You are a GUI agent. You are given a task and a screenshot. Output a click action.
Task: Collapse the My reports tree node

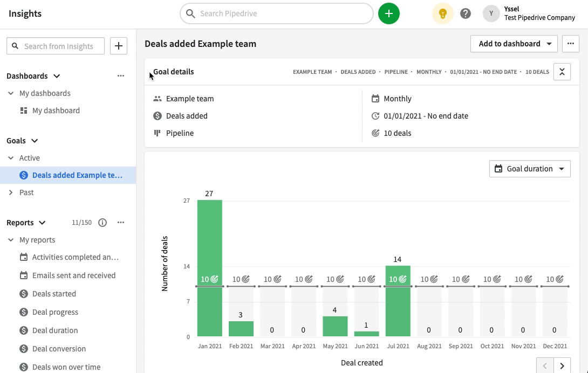click(11, 239)
